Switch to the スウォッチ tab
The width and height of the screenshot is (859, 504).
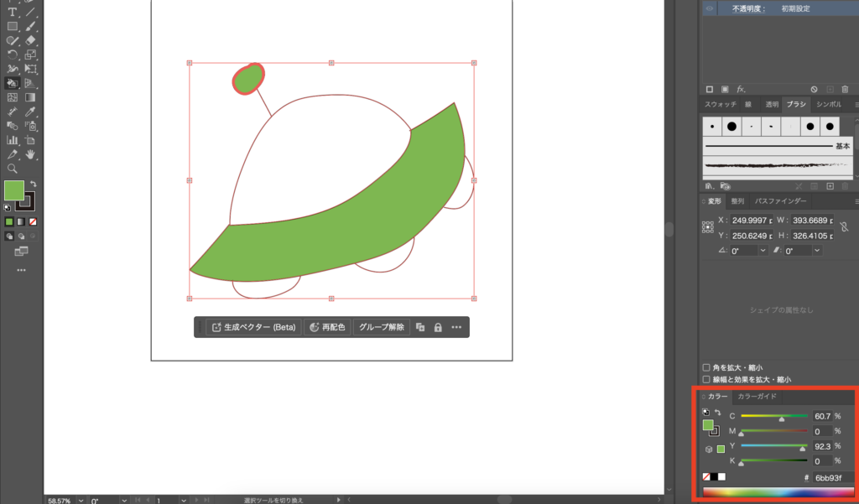pyautogui.click(x=720, y=104)
